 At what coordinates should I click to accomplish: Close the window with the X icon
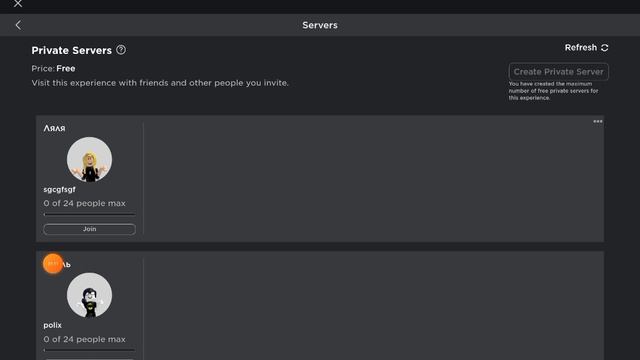click(18, 4)
